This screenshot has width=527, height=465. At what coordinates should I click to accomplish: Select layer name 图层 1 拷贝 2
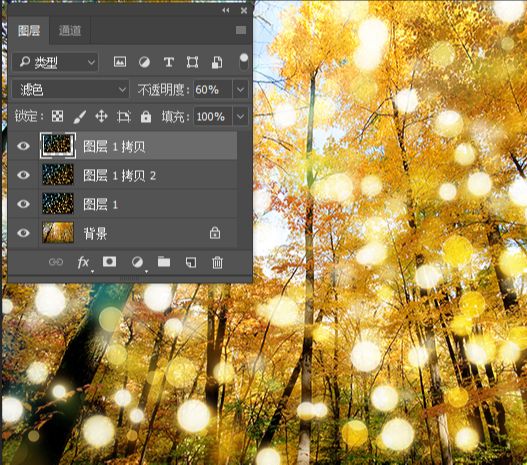click(x=120, y=175)
